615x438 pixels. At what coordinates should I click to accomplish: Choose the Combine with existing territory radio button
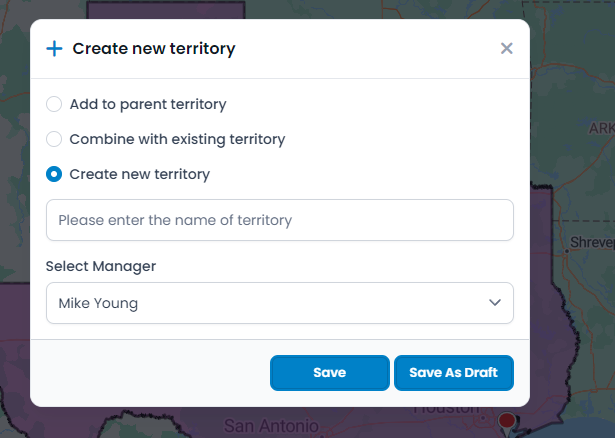54,139
